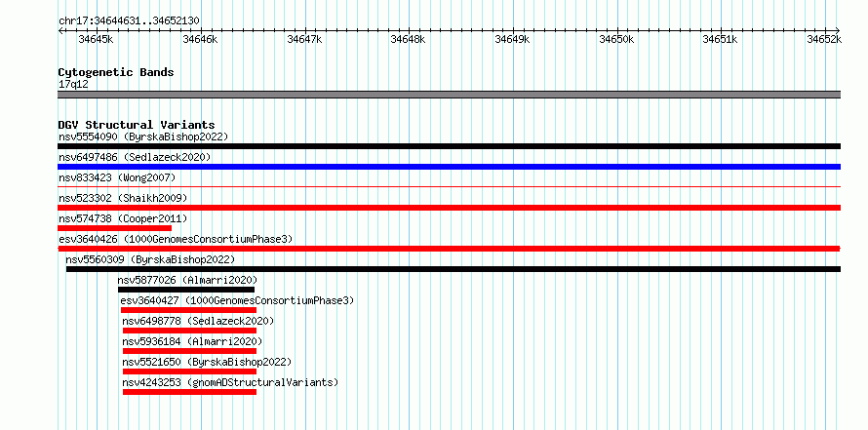The image size is (868, 430).
Task: Open variant nsv5554090 (ByrskaBishop2022) label
Action: click(143, 137)
